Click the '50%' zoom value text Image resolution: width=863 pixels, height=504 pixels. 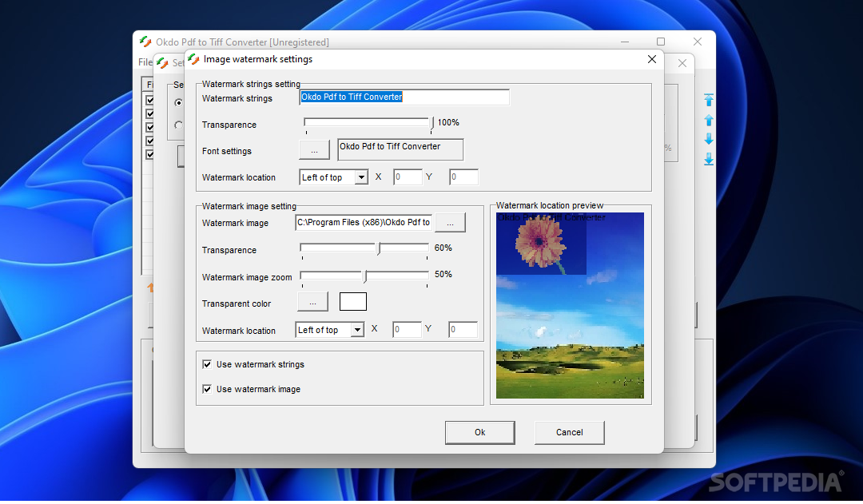coord(443,274)
